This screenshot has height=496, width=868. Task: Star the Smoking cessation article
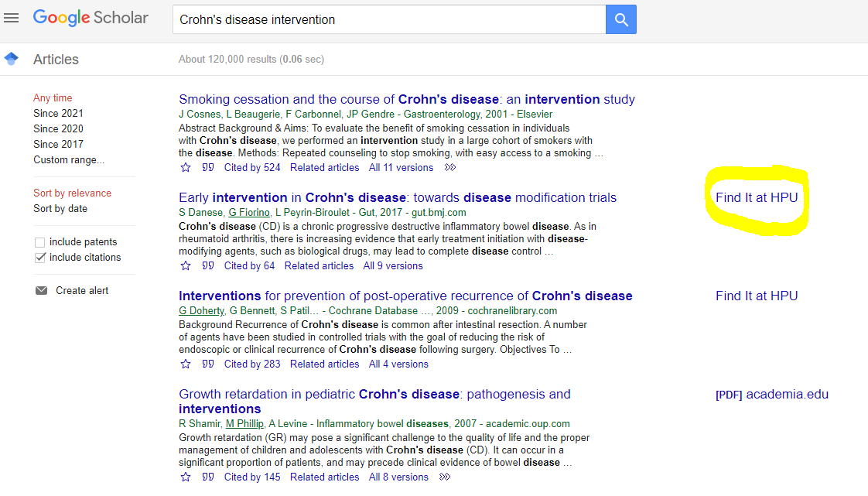tap(186, 167)
